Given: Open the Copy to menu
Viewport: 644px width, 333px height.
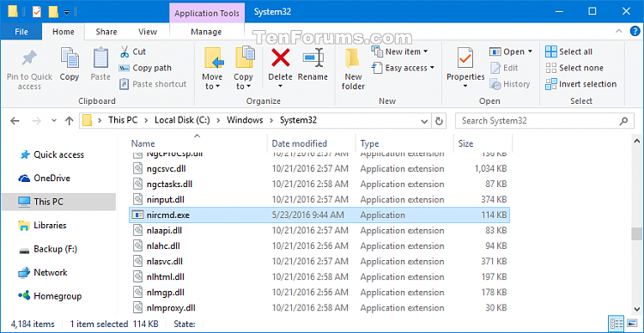Looking at the screenshot, I should coord(244,68).
